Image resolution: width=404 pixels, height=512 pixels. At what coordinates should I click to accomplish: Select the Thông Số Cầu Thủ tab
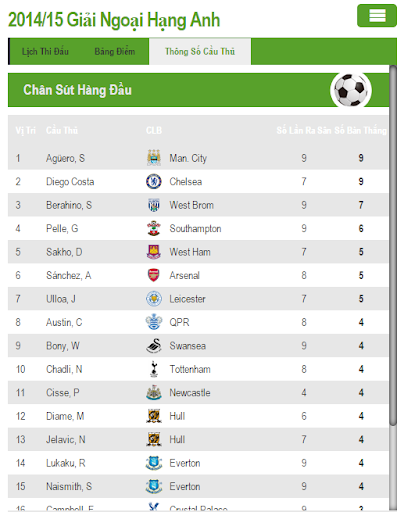(200, 52)
